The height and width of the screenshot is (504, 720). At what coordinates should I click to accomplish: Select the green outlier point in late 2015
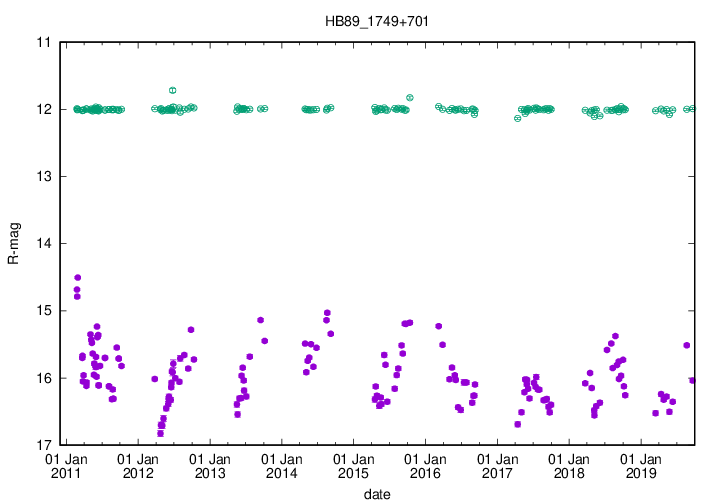410,97
